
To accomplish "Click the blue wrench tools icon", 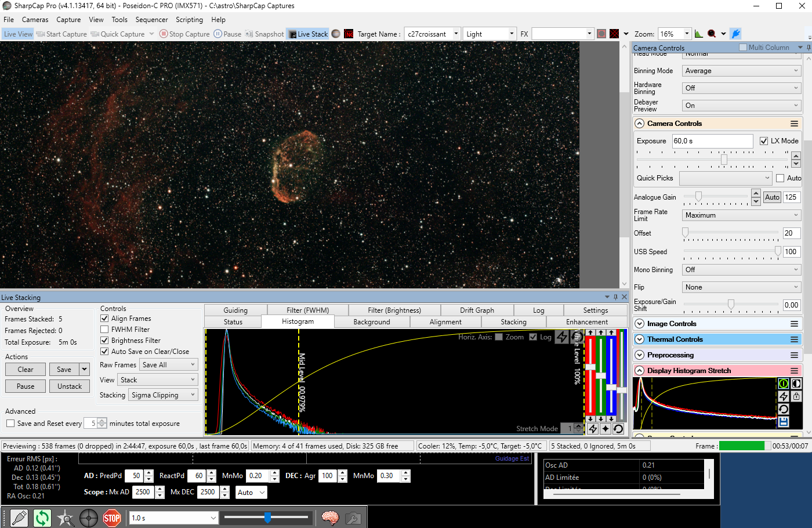I will (x=735, y=34).
